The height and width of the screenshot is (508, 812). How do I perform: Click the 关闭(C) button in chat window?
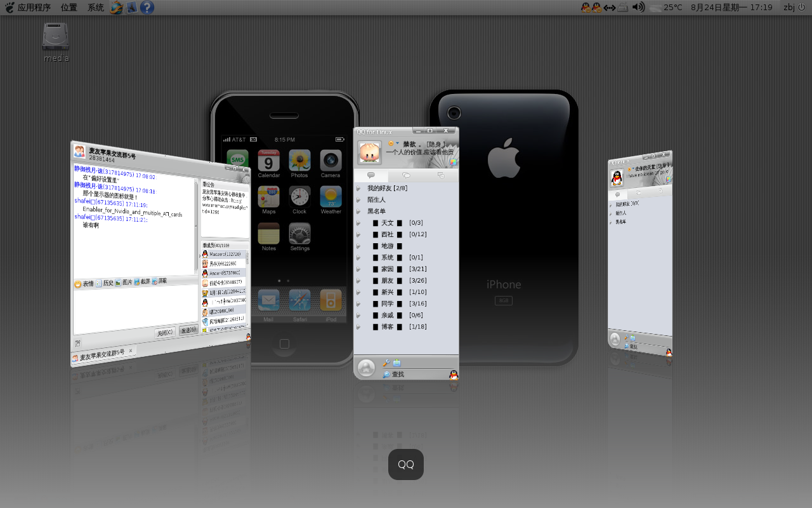click(166, 333)
